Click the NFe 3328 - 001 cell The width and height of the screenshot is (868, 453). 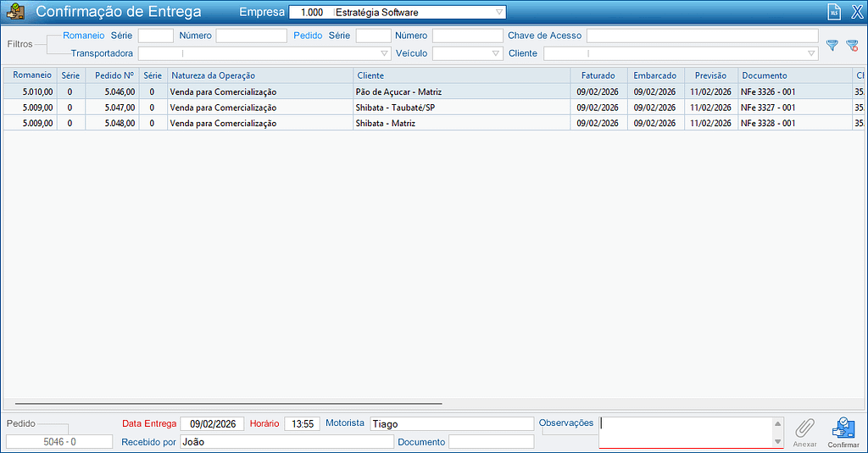point(795,123)
